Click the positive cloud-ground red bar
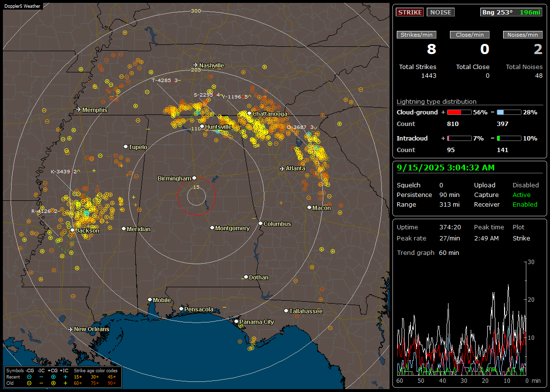The width and height of the screenshot is (550, 392). 459,112
